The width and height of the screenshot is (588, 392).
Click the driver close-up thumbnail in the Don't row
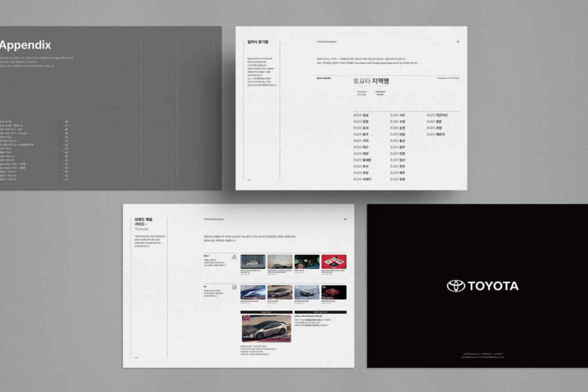pos(307,262)
